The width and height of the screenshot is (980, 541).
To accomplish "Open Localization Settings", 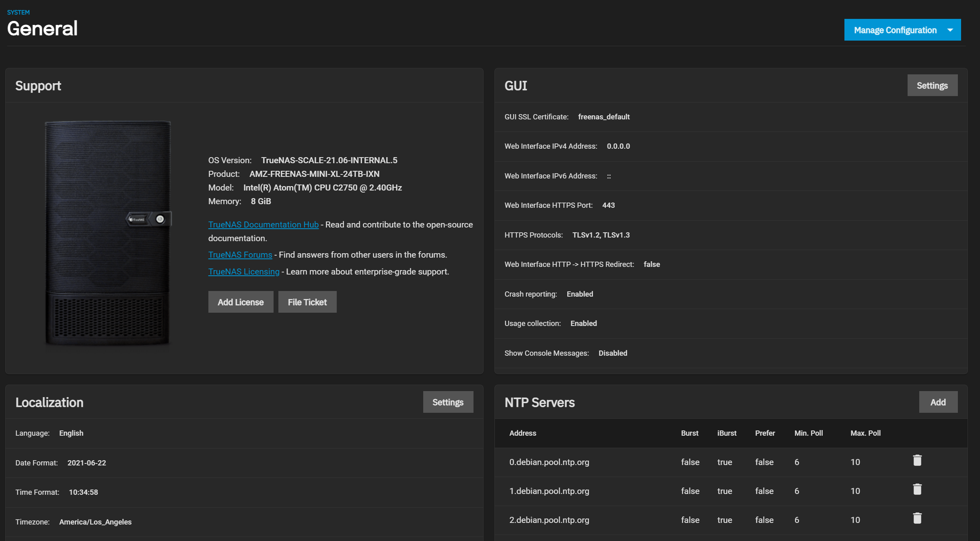I will pyautogui.click(x=447, y=402).
